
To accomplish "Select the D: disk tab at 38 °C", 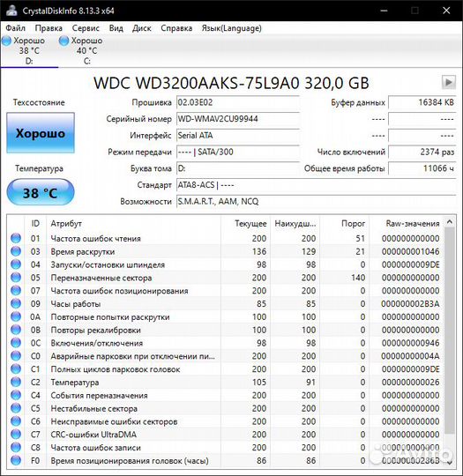I will click(29, 50).
